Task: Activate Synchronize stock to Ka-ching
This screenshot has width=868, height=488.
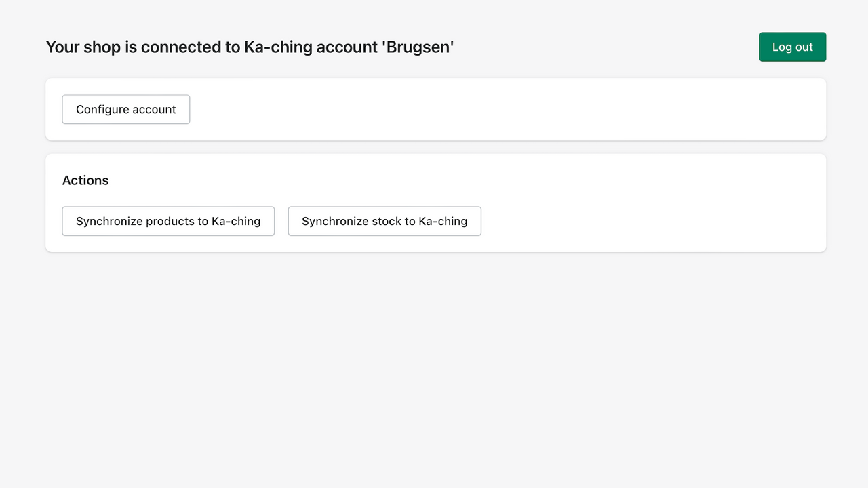Action: tap(384, 221)
